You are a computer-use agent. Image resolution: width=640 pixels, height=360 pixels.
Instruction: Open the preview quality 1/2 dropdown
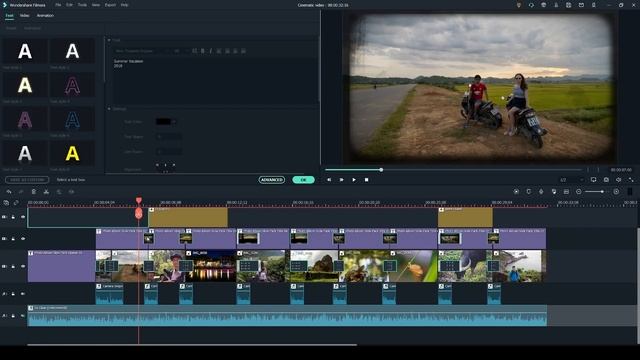click(x=571, y=180)
